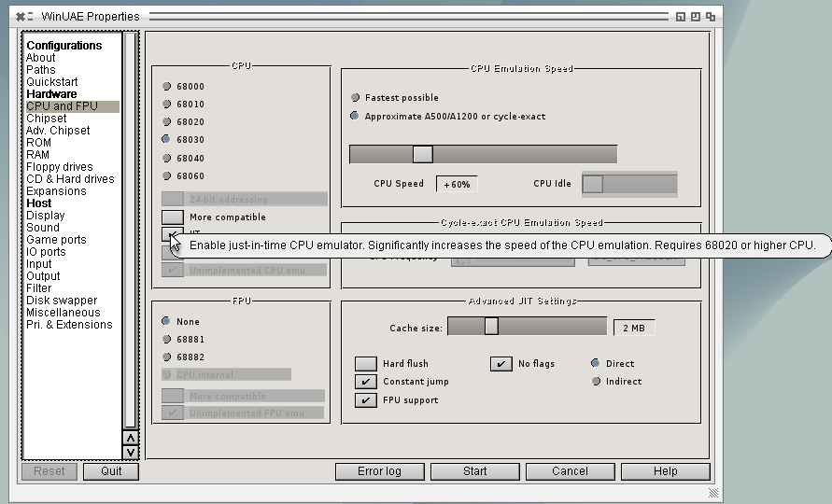Click the window zoom title icon

[x=695, y=17]
